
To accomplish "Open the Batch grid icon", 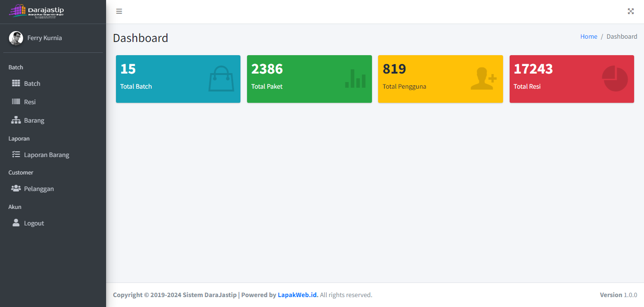I will click(16, 83).
